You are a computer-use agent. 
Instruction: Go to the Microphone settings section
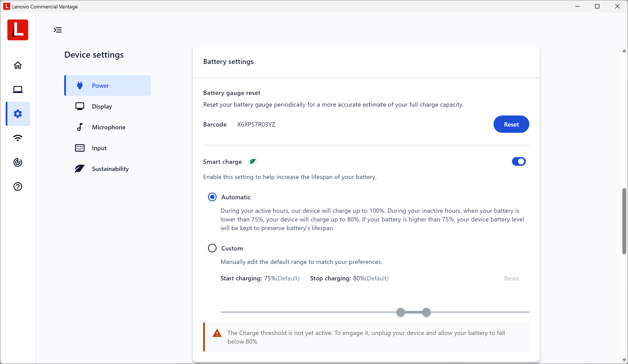click(x=108, y=127)
